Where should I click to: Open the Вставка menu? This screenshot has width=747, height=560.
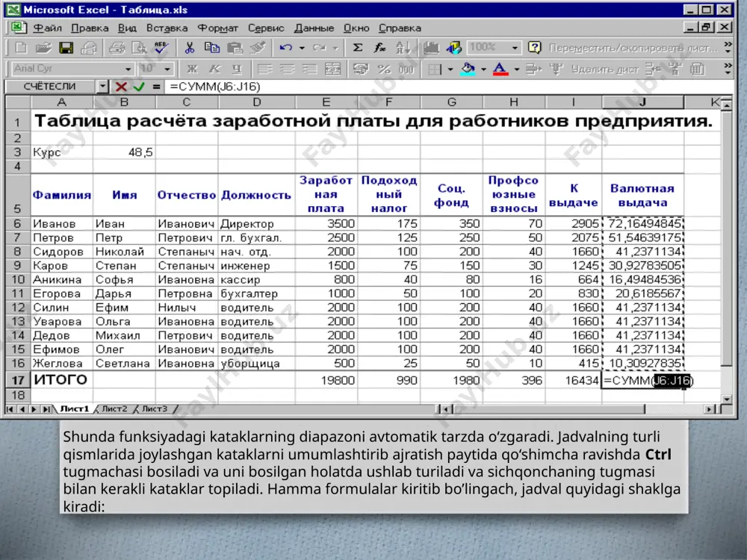(x=167, y=28)
